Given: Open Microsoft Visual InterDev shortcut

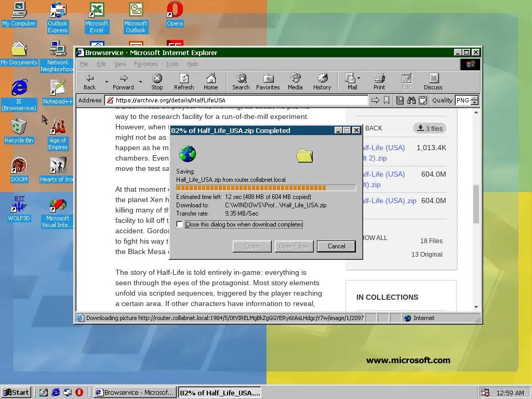Looking at the screenshot, I should click(x=58, y=212).
